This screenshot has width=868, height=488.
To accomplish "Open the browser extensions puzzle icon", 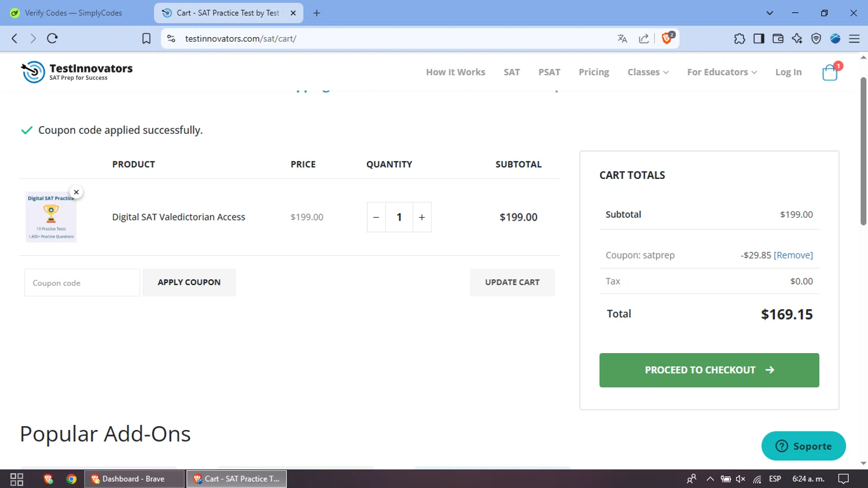I will pyautogui.click(x=740, y=38).
